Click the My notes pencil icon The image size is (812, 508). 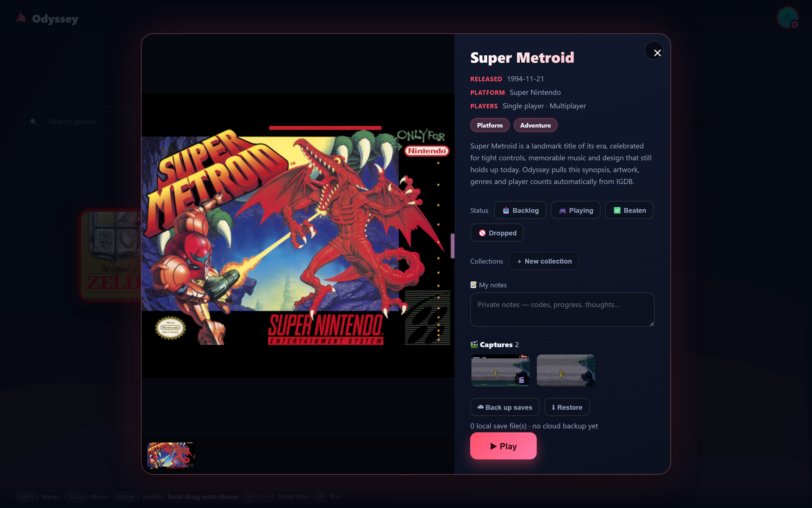click(x=473, y=285)
